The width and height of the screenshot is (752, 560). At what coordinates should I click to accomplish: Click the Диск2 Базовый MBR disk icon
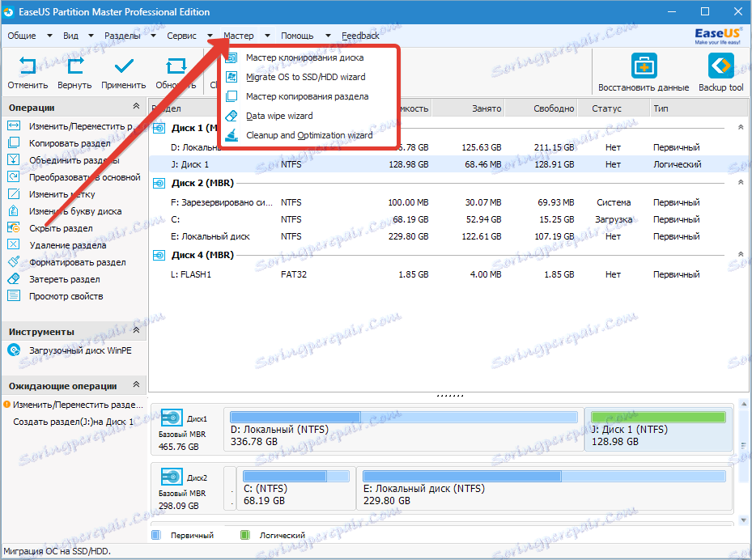point(172,477)
